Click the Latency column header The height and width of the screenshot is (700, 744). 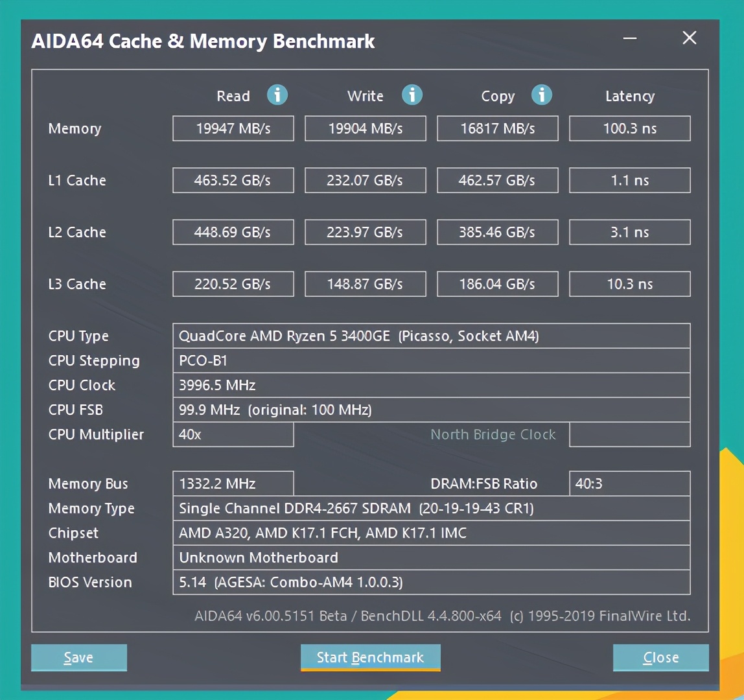point(630,97)
